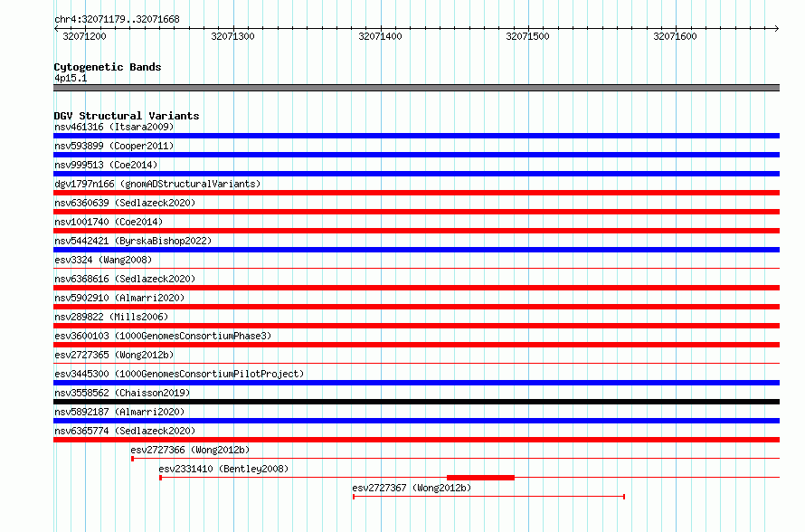Click the thin red line under esv3324
This screenshot has height=532, width=805.
coord(416,268)
